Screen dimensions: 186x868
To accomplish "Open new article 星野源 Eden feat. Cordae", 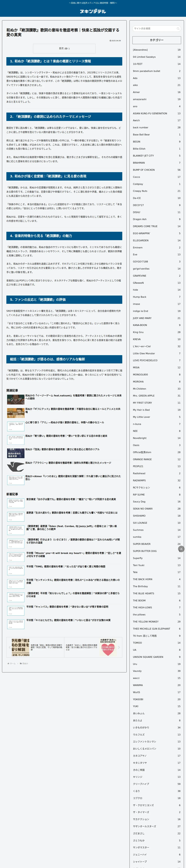I will click(x=72, y=528).
